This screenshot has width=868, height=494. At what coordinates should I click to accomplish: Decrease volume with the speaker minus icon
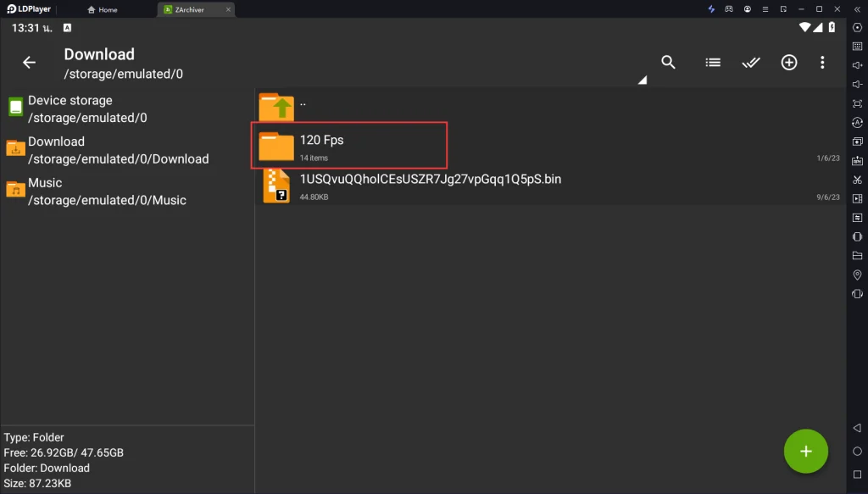858,84
